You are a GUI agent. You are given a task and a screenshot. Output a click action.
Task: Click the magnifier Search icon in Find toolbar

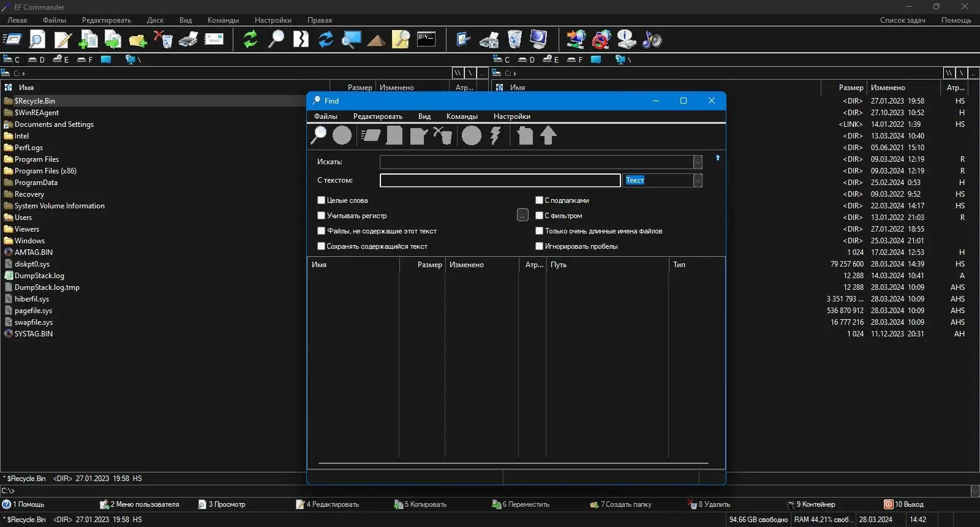click(318, 135)
